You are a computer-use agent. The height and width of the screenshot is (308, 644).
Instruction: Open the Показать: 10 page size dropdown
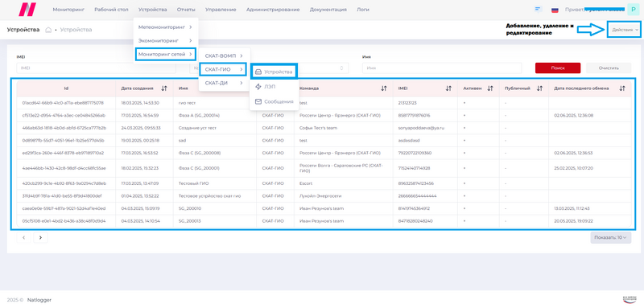[x=611, y=237]
